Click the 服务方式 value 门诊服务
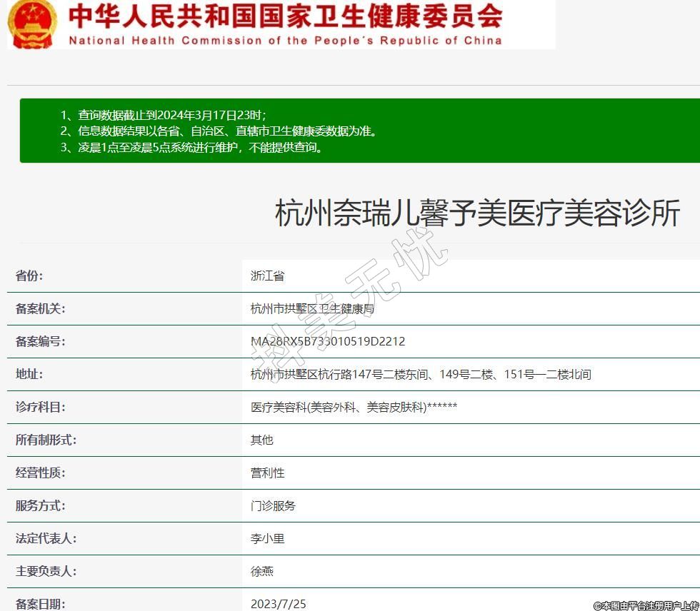Viewport: 700px width, 611px height. point(273,505)
